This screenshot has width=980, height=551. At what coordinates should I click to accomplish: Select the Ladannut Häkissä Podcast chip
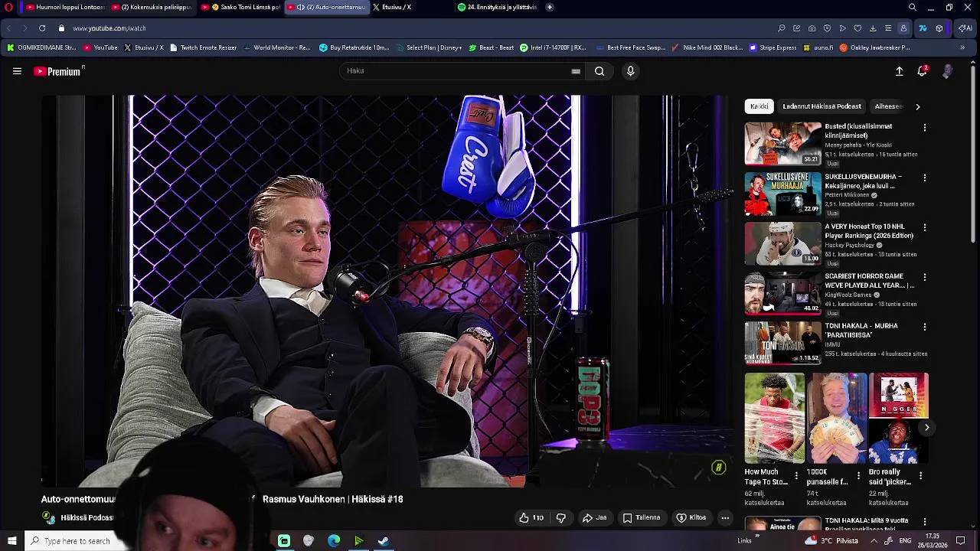point(822,106)
